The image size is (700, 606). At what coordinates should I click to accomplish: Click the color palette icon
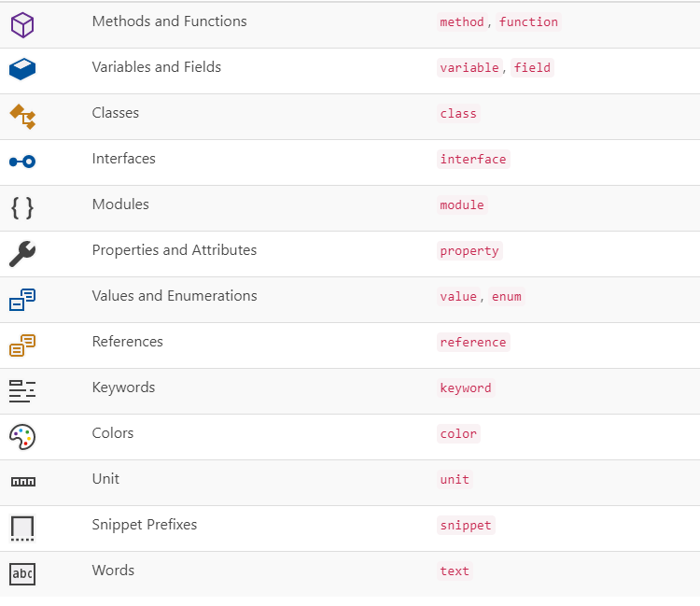coord(22,437)
